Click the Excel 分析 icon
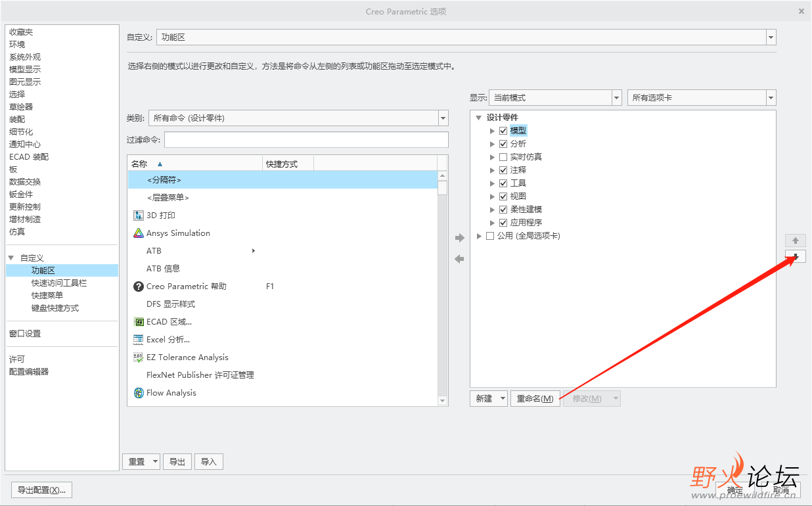 [x=139, y=339]
